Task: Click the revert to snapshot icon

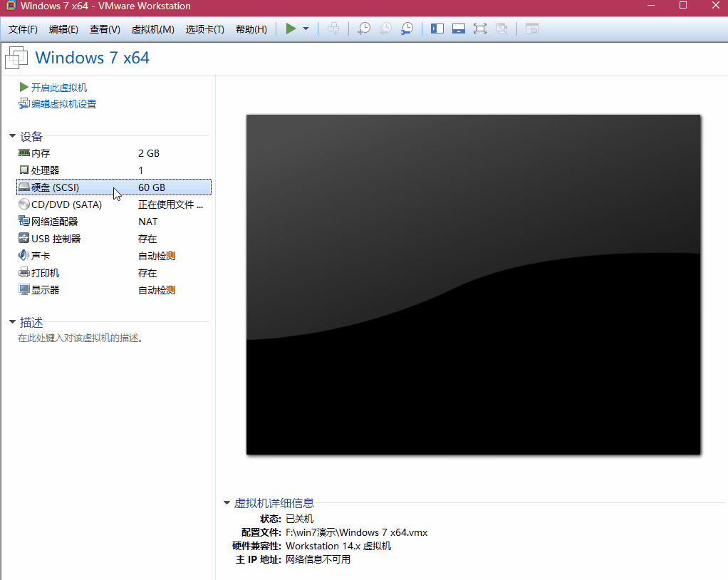Action: [x=385, y=29]
